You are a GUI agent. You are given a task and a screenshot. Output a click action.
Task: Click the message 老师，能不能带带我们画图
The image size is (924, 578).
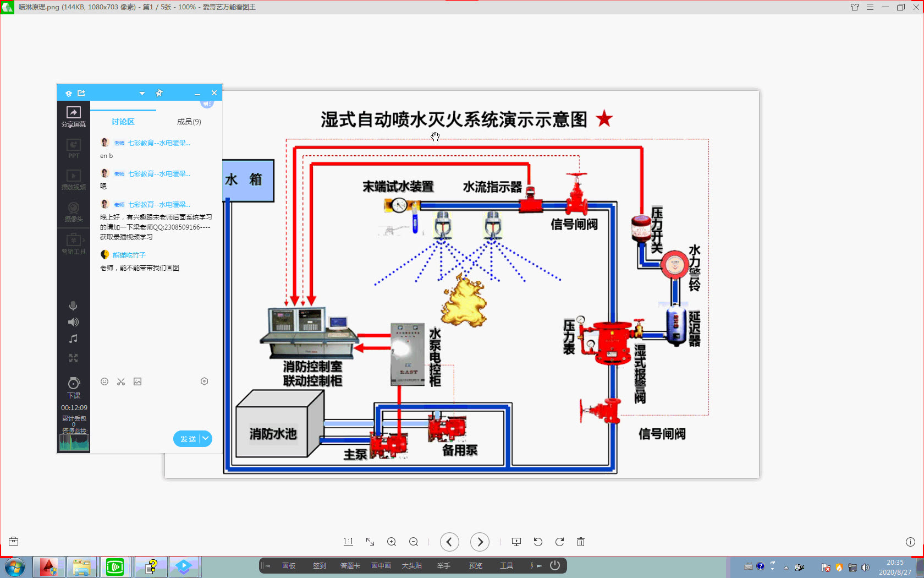click(140, 268)
